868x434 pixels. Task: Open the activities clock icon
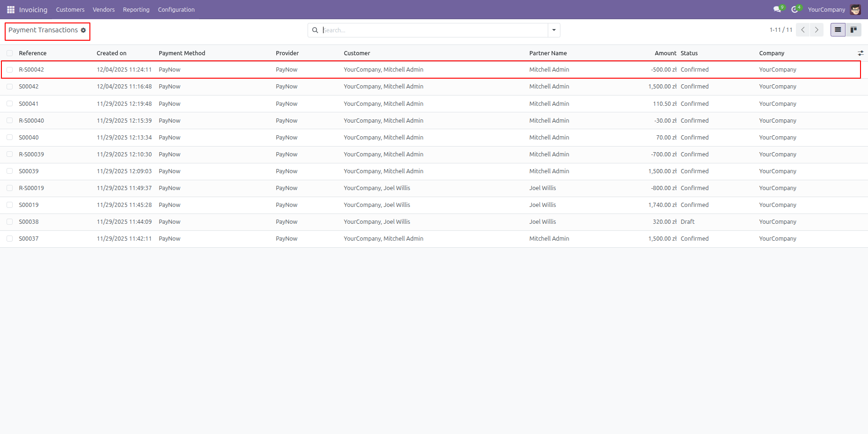tap(794, 9)
